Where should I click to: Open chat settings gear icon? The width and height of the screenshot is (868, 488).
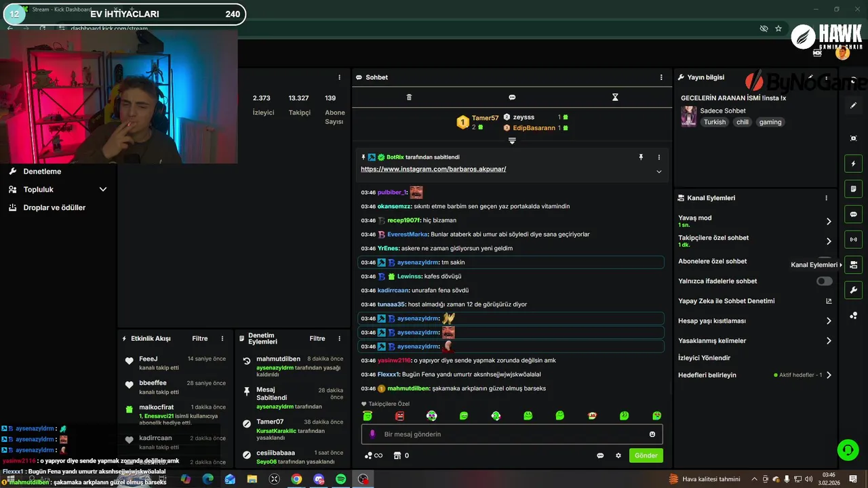coord(618,455)
